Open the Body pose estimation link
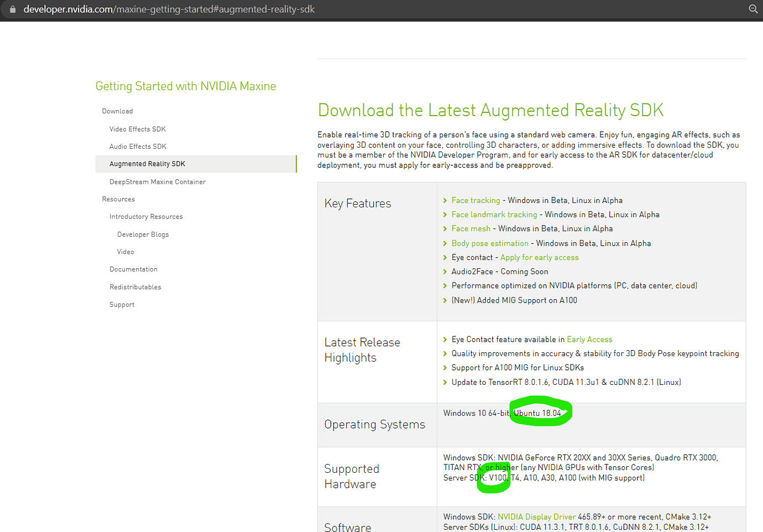 pyautogui.click(x=490, y=243)
